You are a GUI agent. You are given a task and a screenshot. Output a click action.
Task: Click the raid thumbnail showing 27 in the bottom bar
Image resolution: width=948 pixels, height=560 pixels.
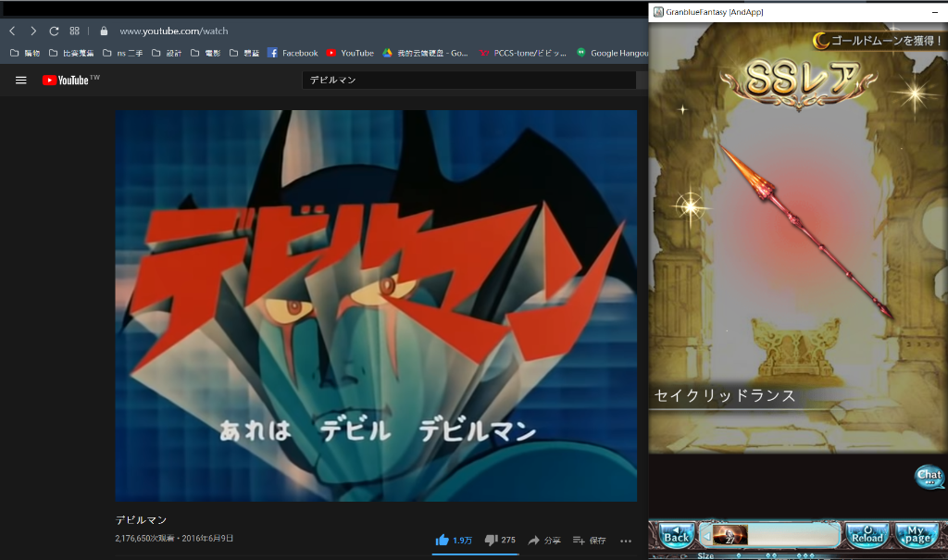tap(730, 535)
